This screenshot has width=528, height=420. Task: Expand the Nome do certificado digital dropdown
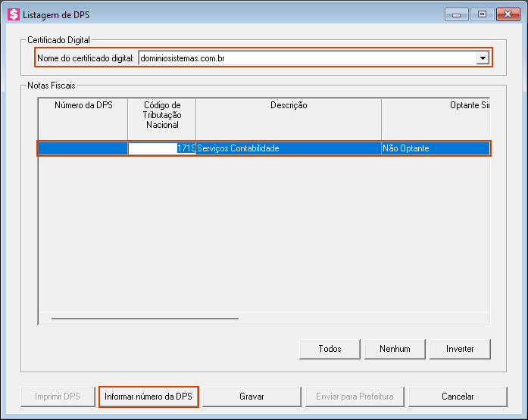(482, 58)
